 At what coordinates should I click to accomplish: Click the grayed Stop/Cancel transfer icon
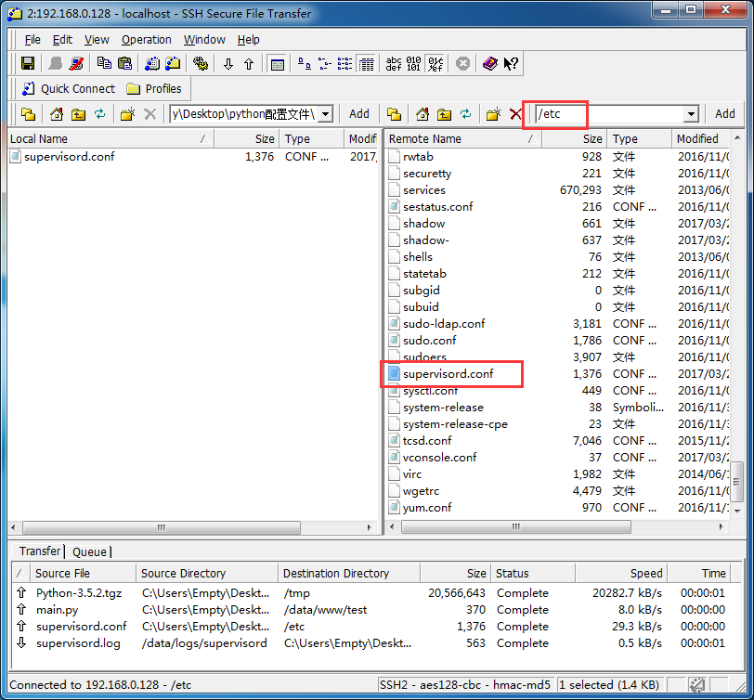coord(462,63)
